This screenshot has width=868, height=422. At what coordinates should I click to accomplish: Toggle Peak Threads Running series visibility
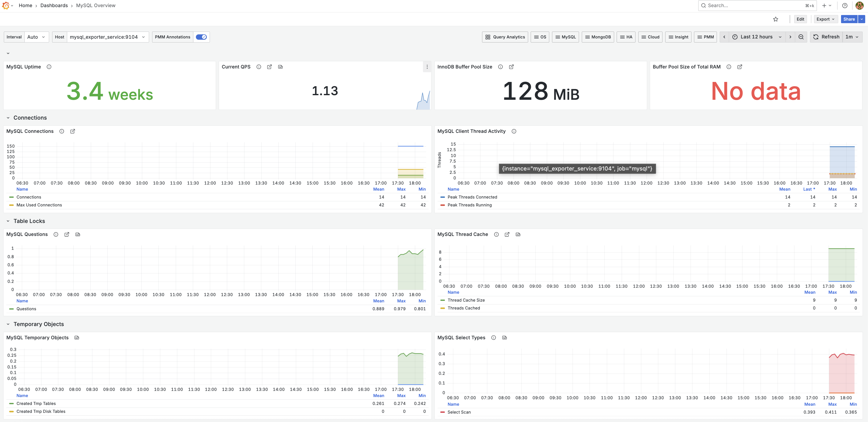[x=469, y=205]
